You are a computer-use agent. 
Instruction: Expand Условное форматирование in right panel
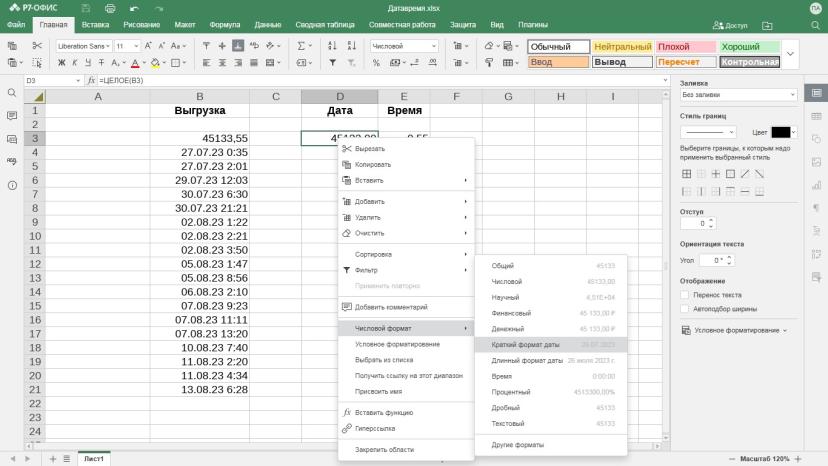[x=734, y=330]
